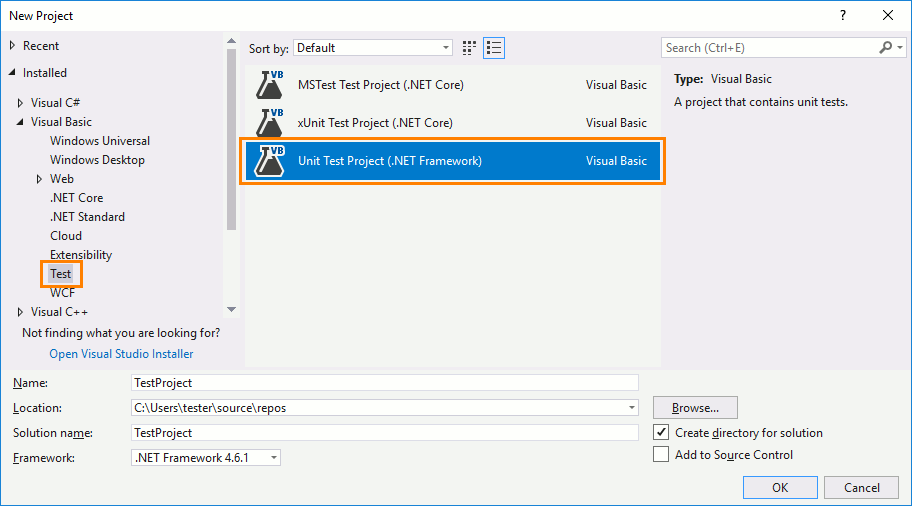Image resolution: width=912 pixels, height=506 pixels.
Task: Open Visual Studio Installer link
Action: 121,354
